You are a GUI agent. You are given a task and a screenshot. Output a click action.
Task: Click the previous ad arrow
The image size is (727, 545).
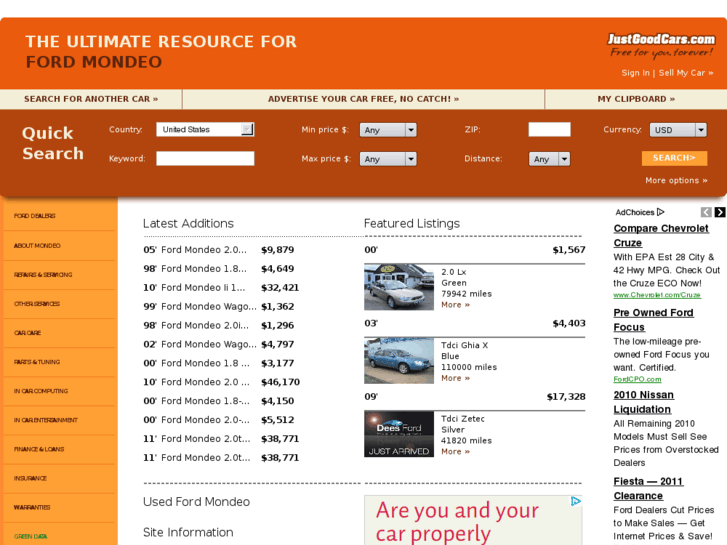706,212
